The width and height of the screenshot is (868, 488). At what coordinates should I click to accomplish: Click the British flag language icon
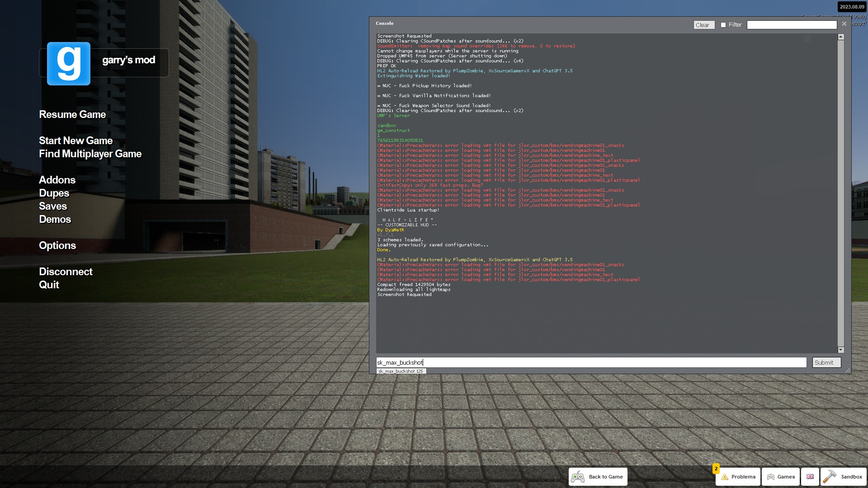click(x=810, y=477)
